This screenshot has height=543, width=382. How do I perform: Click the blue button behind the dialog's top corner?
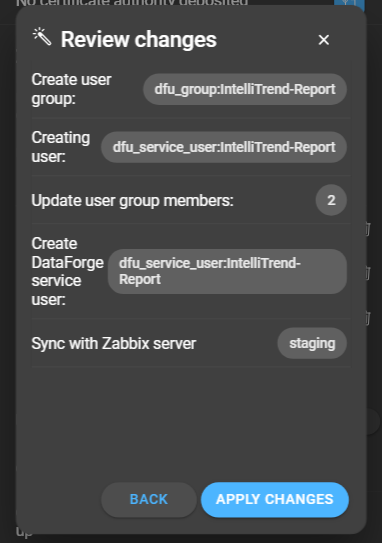[349, 5]
